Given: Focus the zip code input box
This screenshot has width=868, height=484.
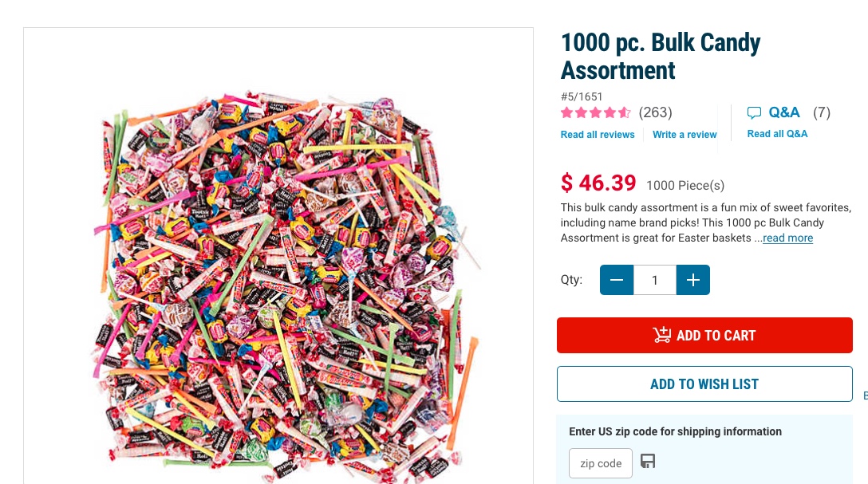Looking at the screenshot, I should (x=601, y=463).
